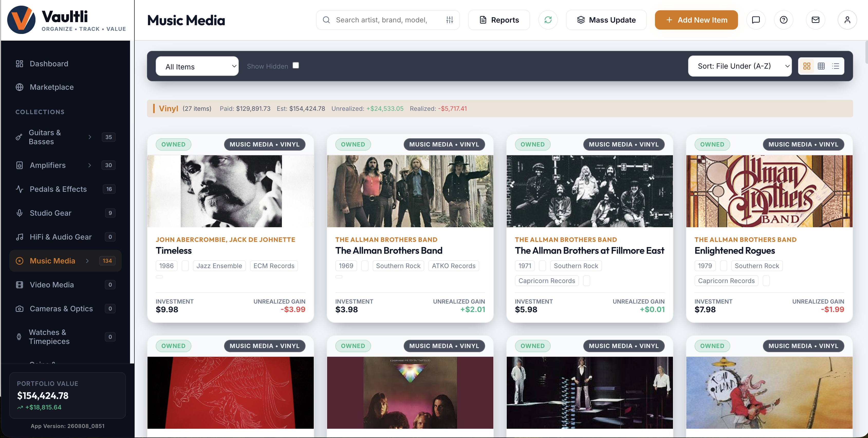Screen dimensions: 868x438
Task: Click the Vinyl section header label
Action: coord(169,108)
